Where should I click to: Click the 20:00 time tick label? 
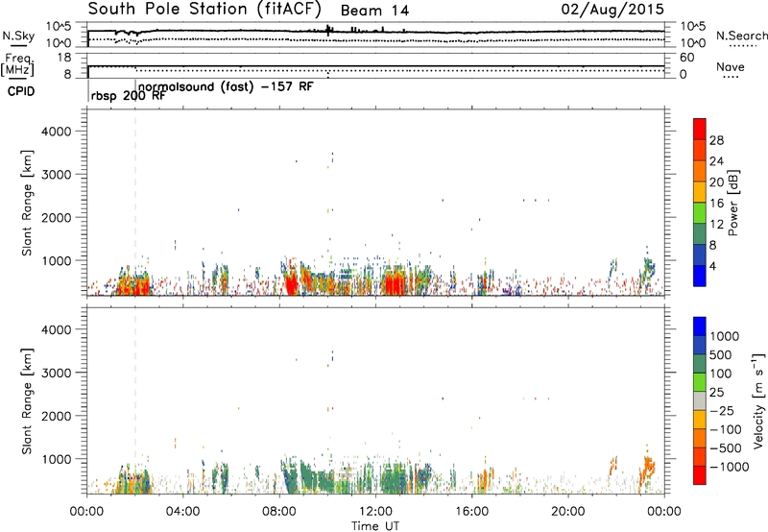568,512
